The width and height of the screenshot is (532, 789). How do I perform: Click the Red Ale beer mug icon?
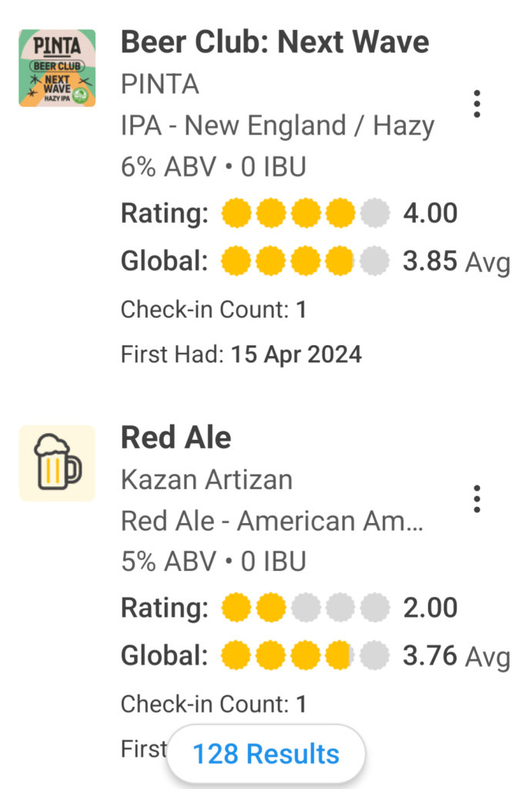coord(57,463)
